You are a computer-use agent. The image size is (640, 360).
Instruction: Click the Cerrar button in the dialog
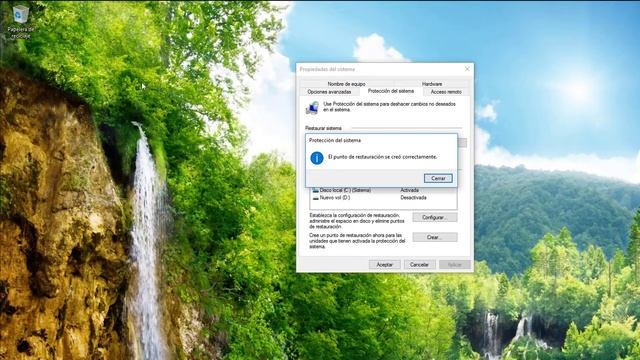tap(438, 178)
